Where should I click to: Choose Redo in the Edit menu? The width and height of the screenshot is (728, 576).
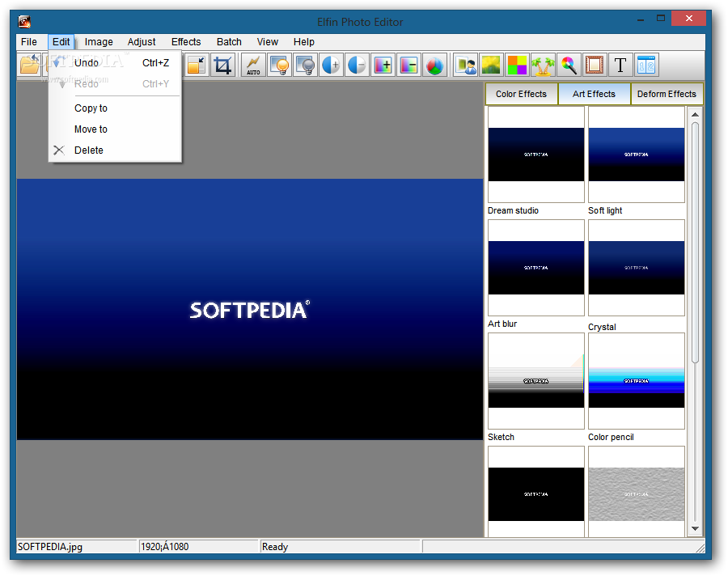click(115, 83)
